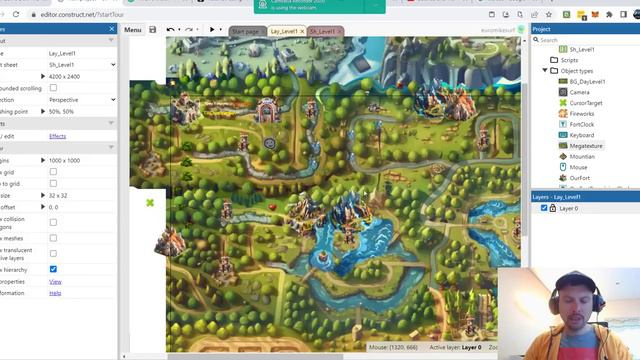
Task: Click the Undo arrow icon
Action: coord(170,29)
